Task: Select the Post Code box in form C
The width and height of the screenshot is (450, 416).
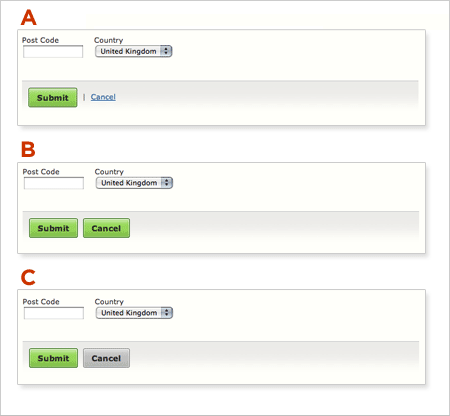Action: pos(54,313)
